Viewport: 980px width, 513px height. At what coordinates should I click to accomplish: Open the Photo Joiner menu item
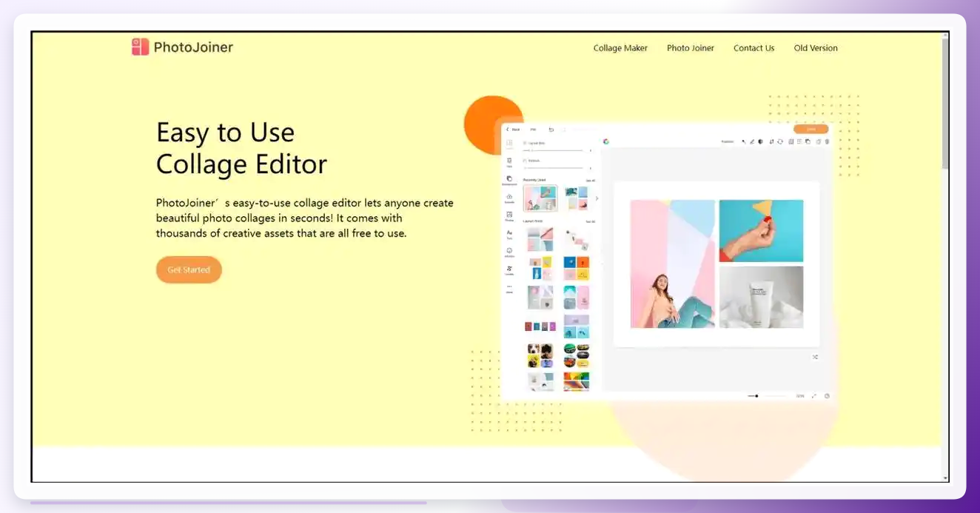click(x=691, y=48)
